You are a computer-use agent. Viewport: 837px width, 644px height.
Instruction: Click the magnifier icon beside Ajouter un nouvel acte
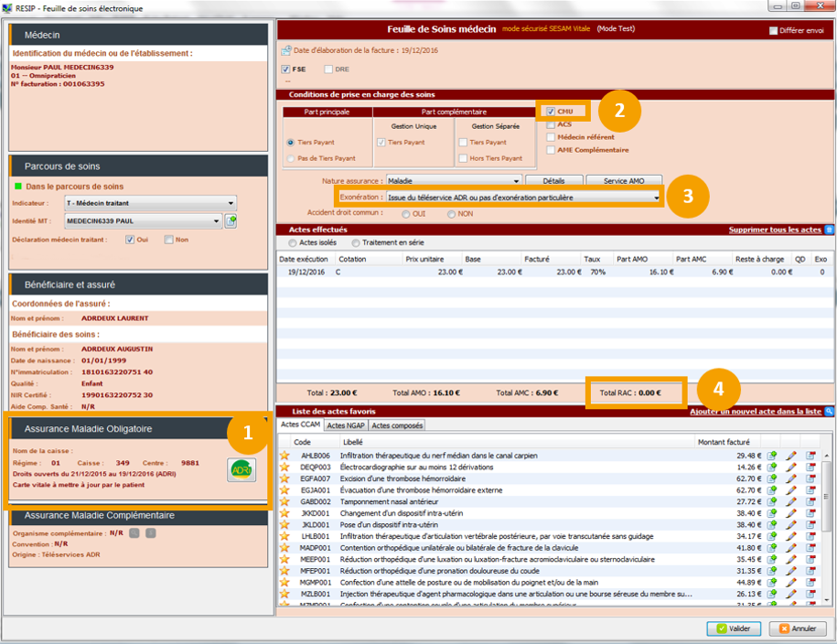click(829, 413)
